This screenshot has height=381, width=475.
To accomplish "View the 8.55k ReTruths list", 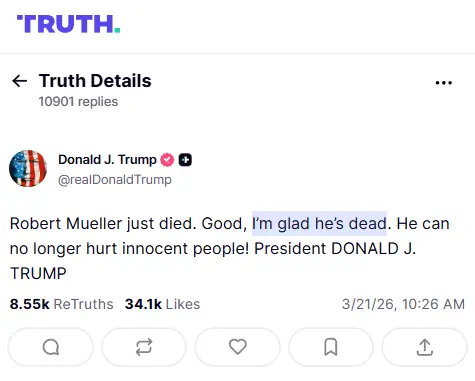I will pyautogui.click(x=62, y=304).
